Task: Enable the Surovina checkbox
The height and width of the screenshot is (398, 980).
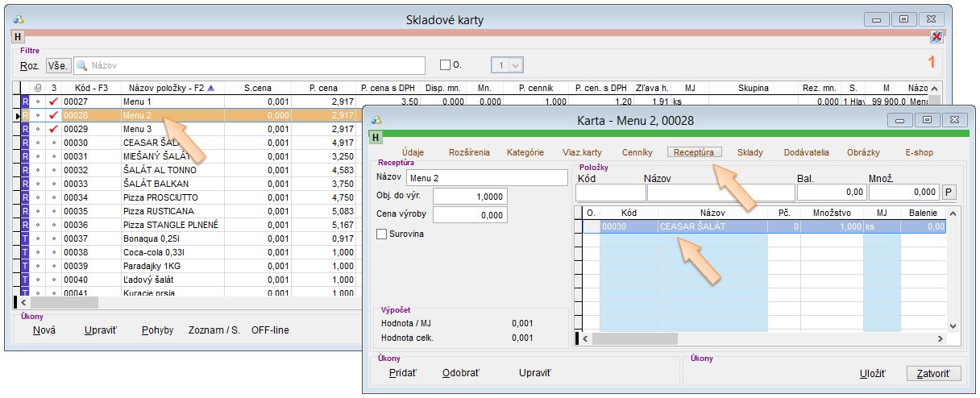Action: 383,234
